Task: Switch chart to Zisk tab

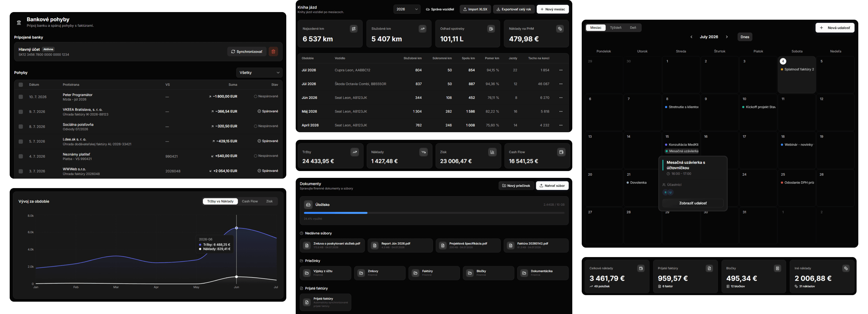Action: click(x=269, y=201)
